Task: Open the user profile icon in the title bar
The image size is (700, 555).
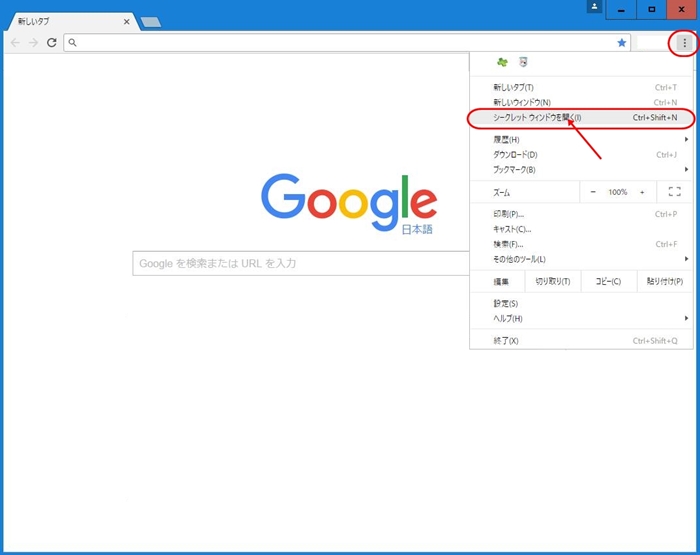Action: [594, 7]
